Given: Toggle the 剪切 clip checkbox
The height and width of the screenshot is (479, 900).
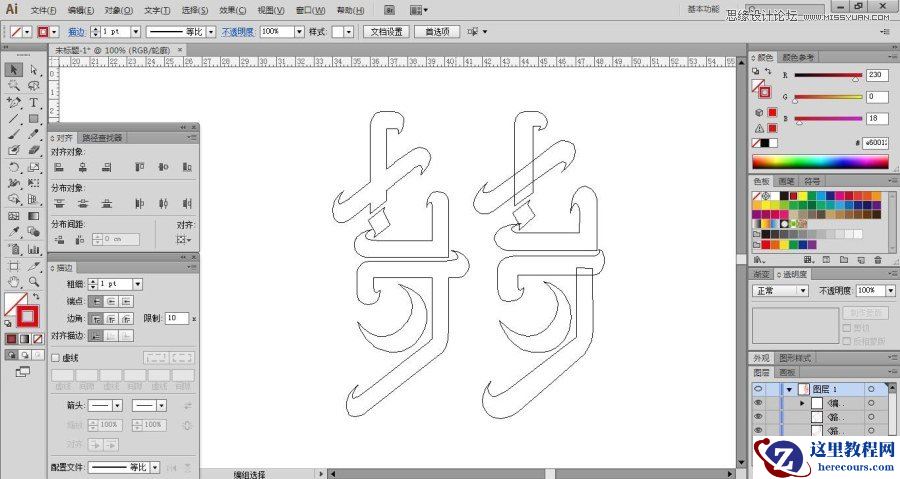Looking at the screenshot, I should tap(847, 328).
